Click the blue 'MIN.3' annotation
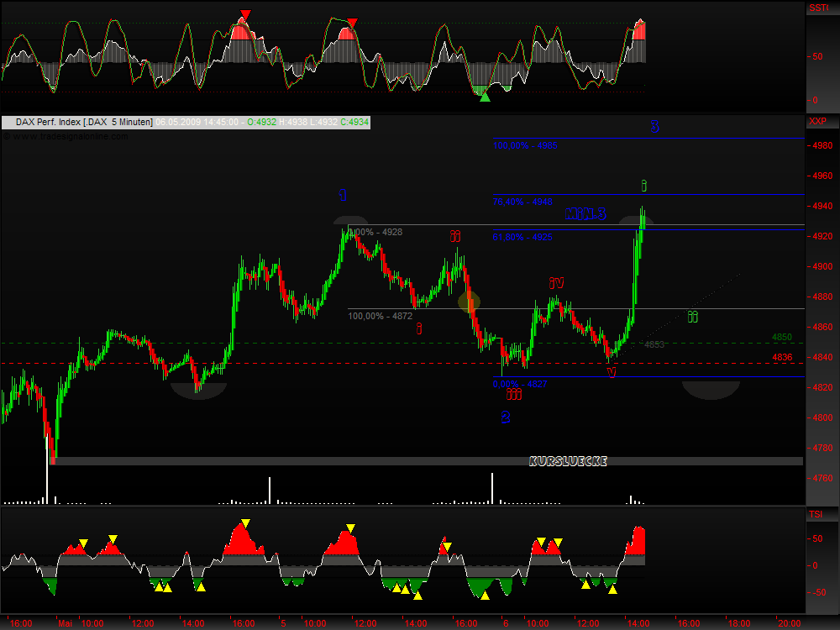Screen dimensions: 840x630 click(x=585, y=214)
